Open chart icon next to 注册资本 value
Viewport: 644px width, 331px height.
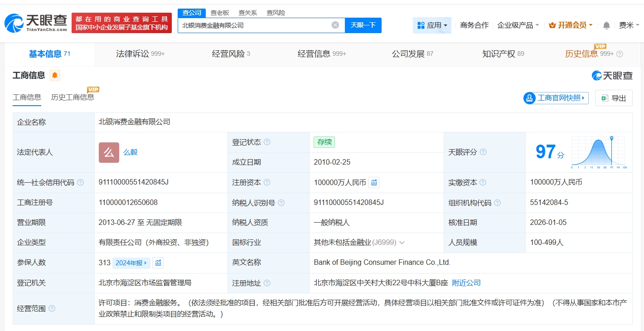coord(374,182)
